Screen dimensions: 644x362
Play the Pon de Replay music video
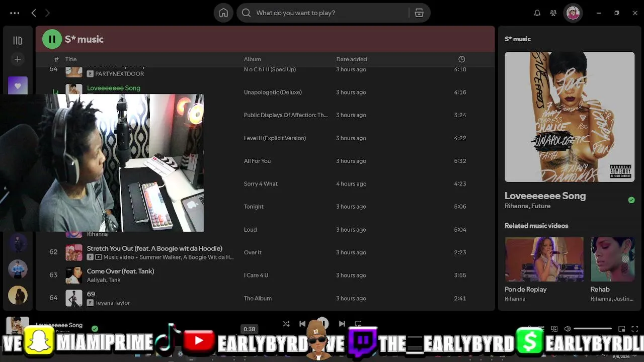(544, 259)
